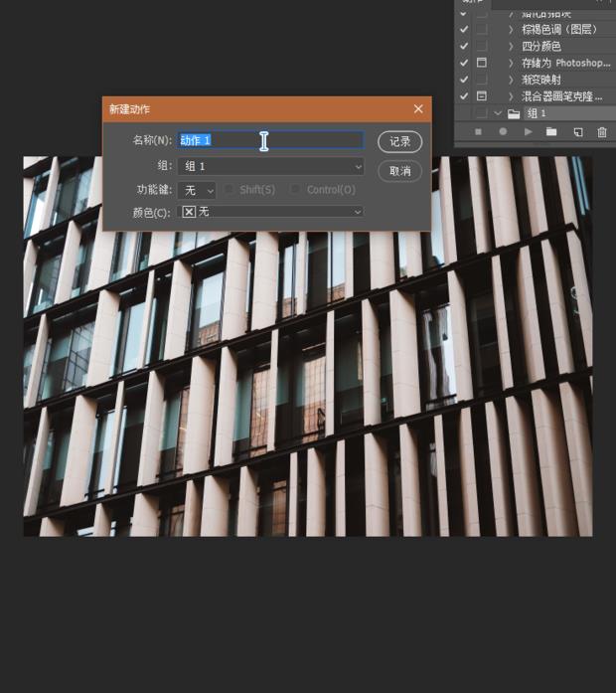Open the 颜色(C) dropdown
The height and width of the screenshot is (693, 616).
pos(271,212)
